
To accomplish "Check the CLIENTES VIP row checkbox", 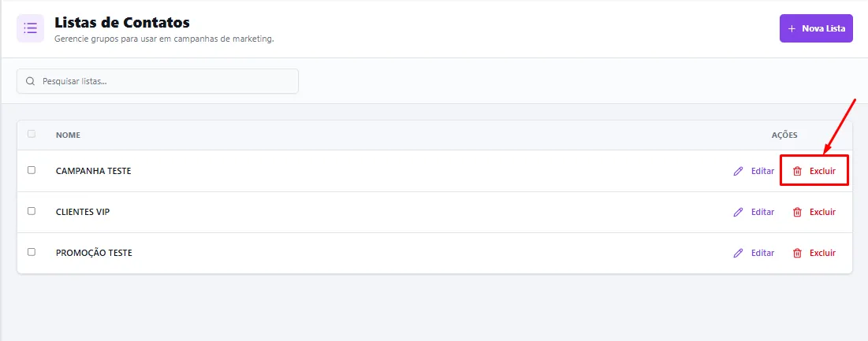I will click(x=32, y=211).
